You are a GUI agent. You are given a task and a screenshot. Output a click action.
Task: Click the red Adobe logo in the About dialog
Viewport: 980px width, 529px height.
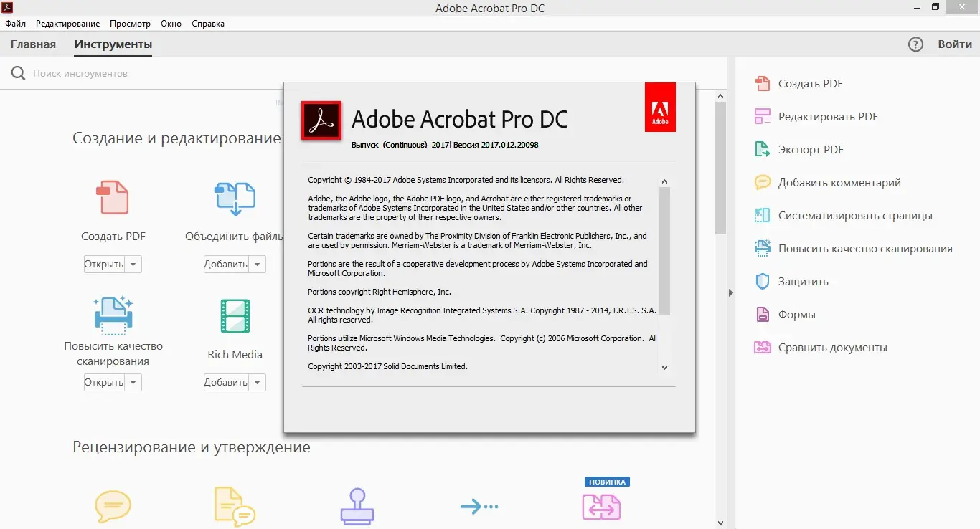pyautogui.click(x=660, y=108)
